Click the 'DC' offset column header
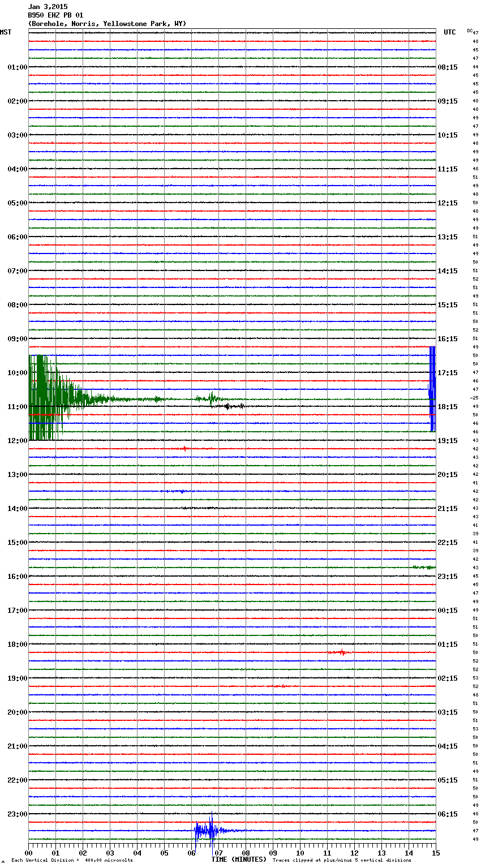This screenshot has width=481, height=868. (x=470, y=31)
